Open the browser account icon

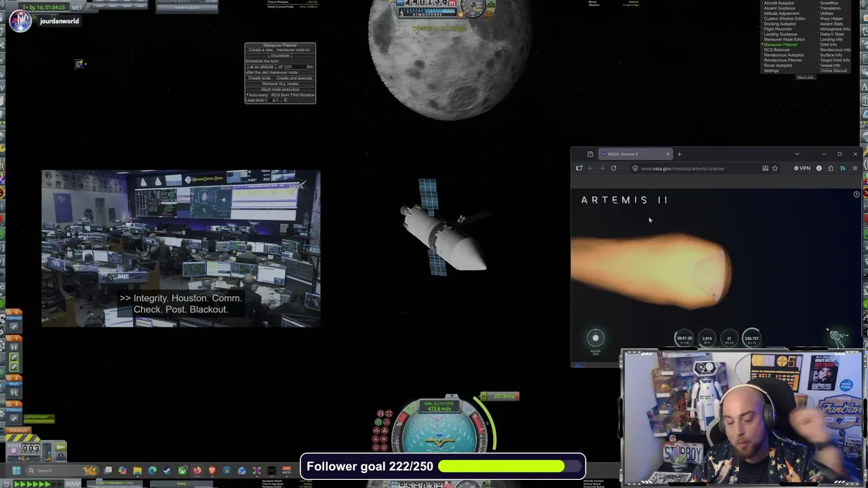point(819,168)
